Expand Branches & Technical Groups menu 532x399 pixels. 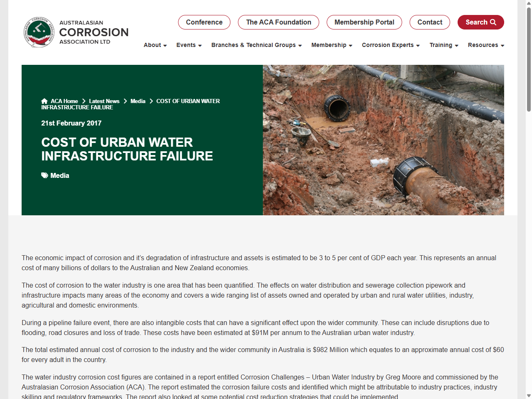pos(256,45)
